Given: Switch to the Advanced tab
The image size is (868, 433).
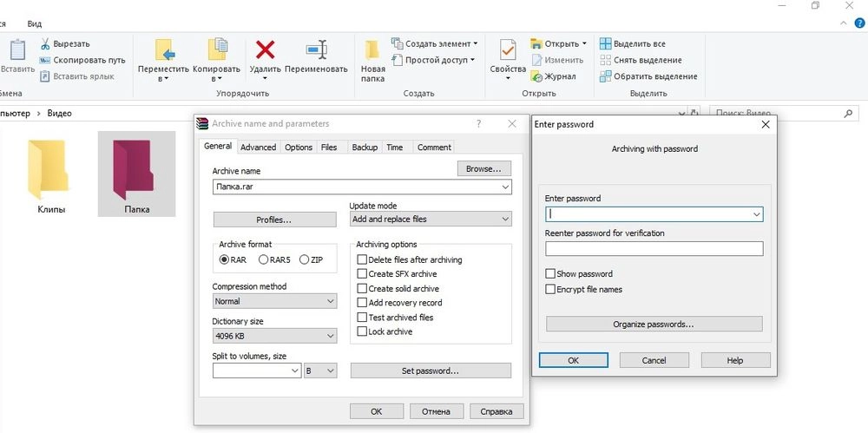Looking at the screenshot, I should click(x=258, y=148).
